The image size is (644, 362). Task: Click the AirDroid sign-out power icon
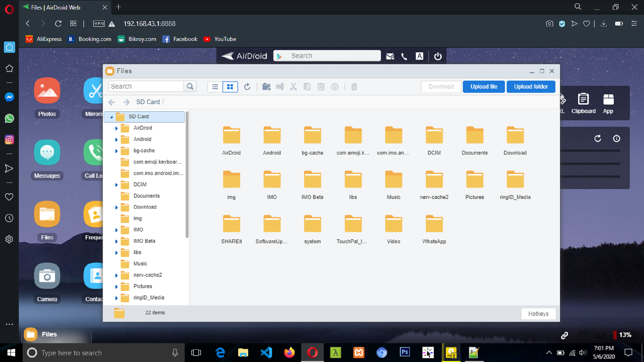[x=438, y=56]
